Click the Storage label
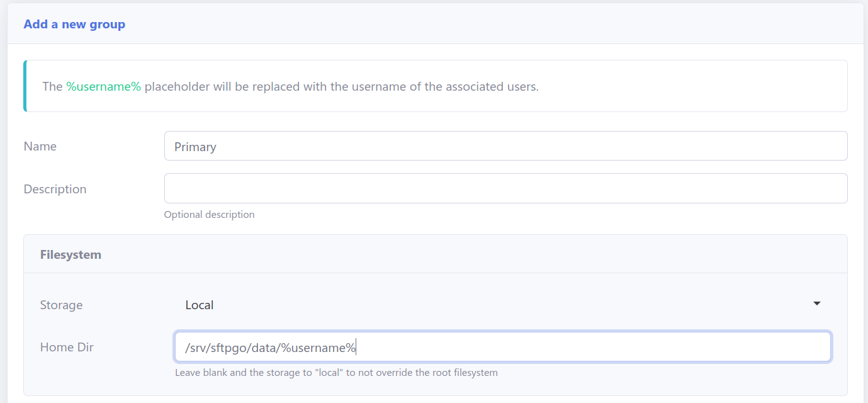Viewport: 868px width, 403px height. [61, 305]
